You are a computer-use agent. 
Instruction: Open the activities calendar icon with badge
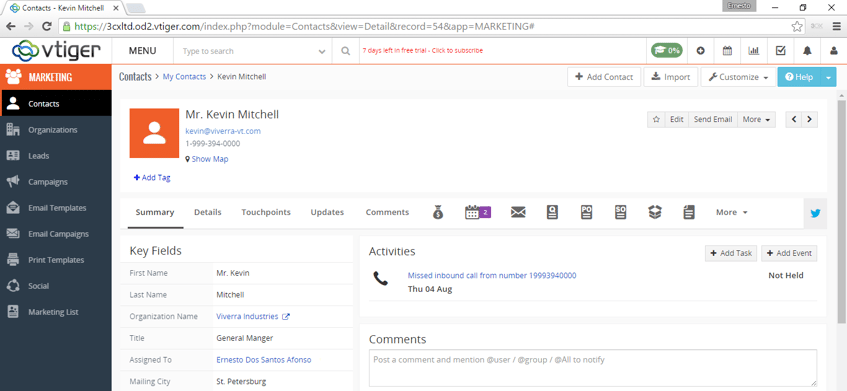[478, 212]
